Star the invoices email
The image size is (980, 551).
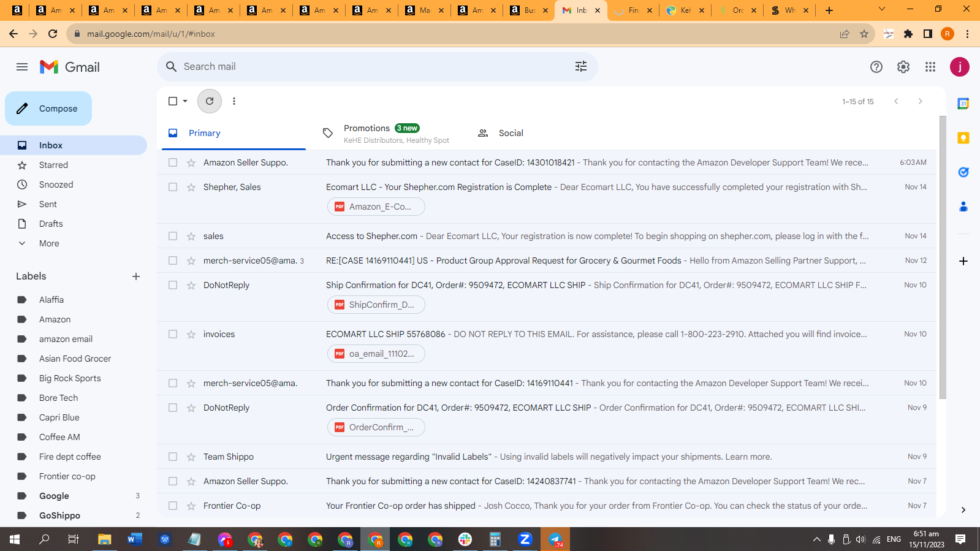click(x=191, y=334)
